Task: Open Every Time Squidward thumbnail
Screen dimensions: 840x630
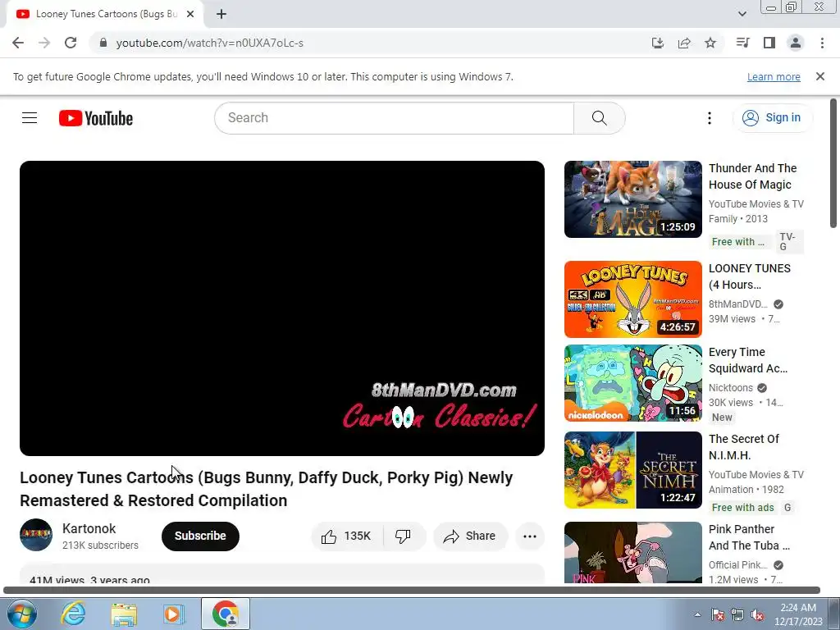Action: [632, 383]
